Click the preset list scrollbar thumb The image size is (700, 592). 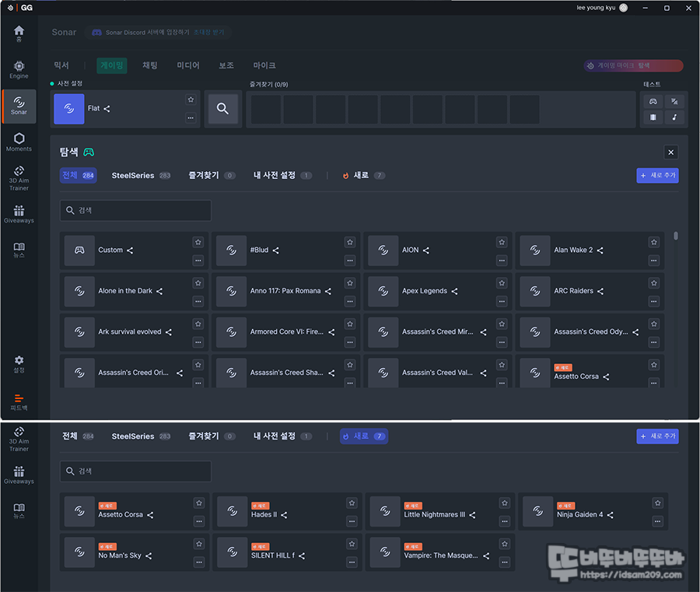(676, 236)
